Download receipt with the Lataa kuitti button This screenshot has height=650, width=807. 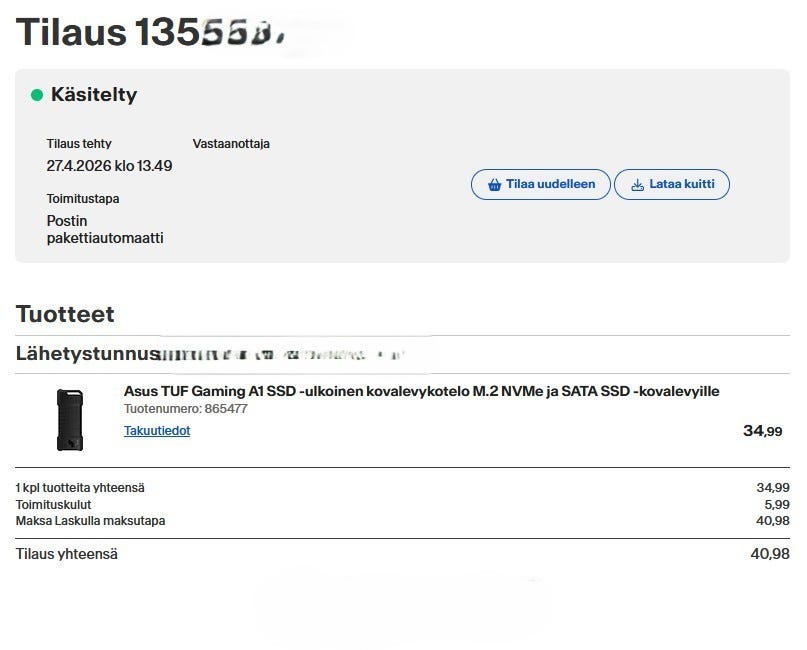672,184
